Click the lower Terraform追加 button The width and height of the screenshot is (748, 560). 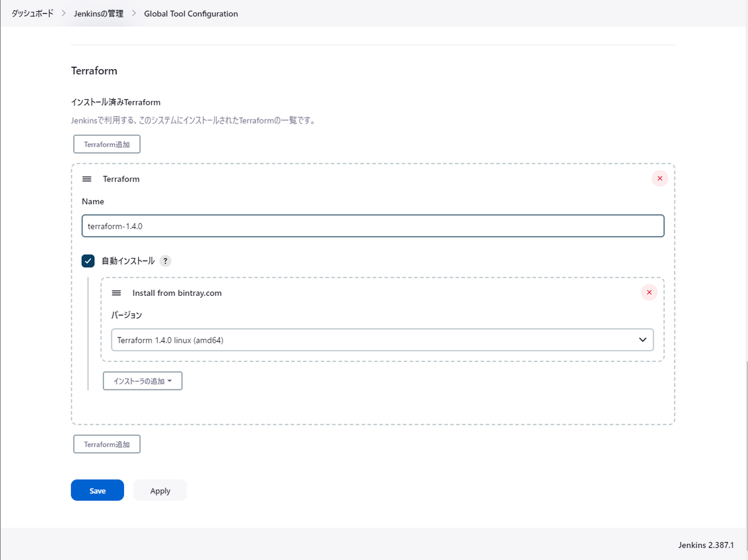tap(107, 444)
